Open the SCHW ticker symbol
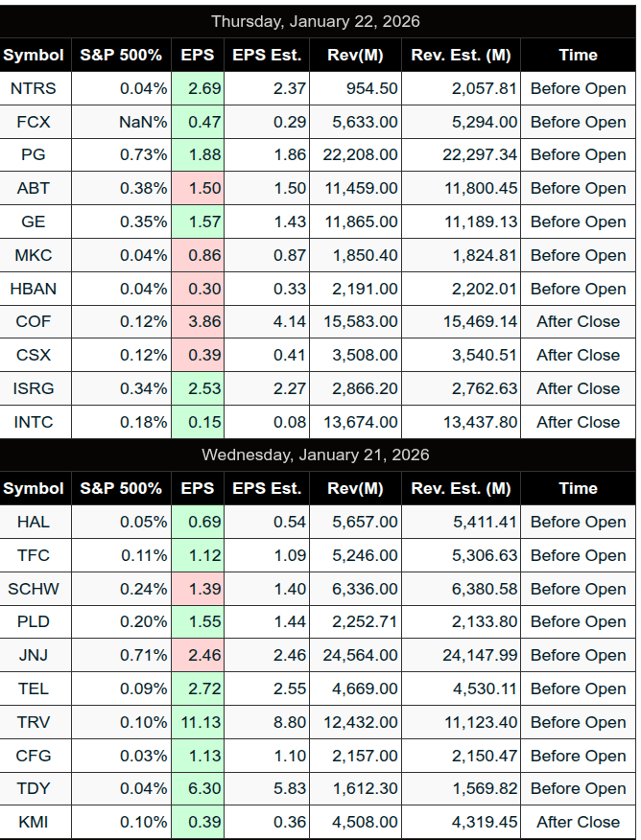This screenshot has height=840, width=641. pyautogui.click(x=34, y=589)
